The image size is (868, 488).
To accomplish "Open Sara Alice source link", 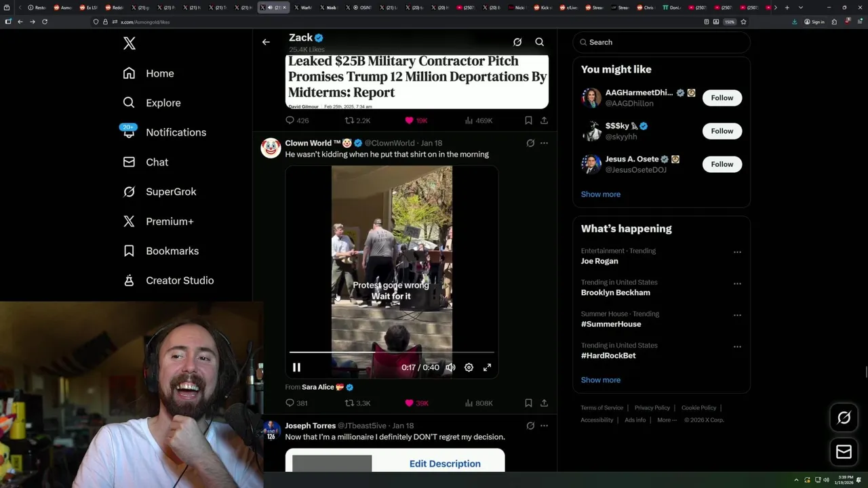I will tap(328, 387).
